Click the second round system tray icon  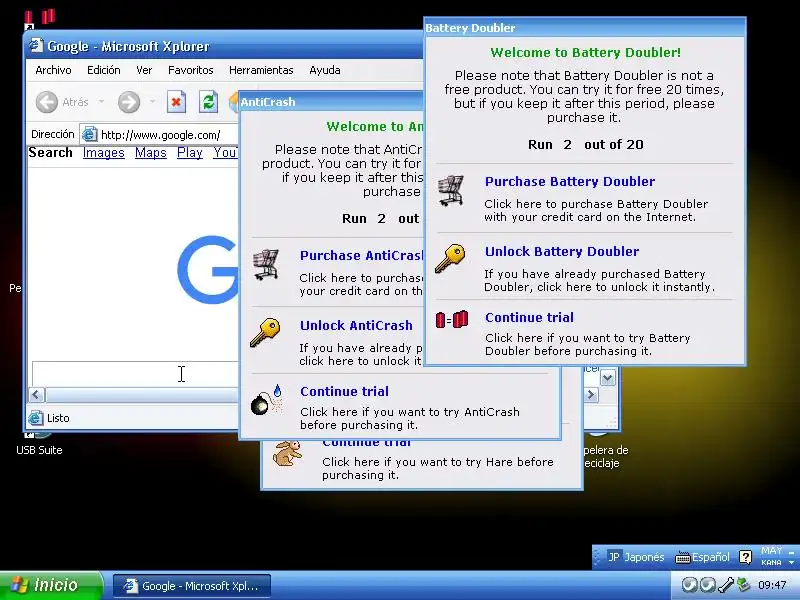tap(708, 585)
